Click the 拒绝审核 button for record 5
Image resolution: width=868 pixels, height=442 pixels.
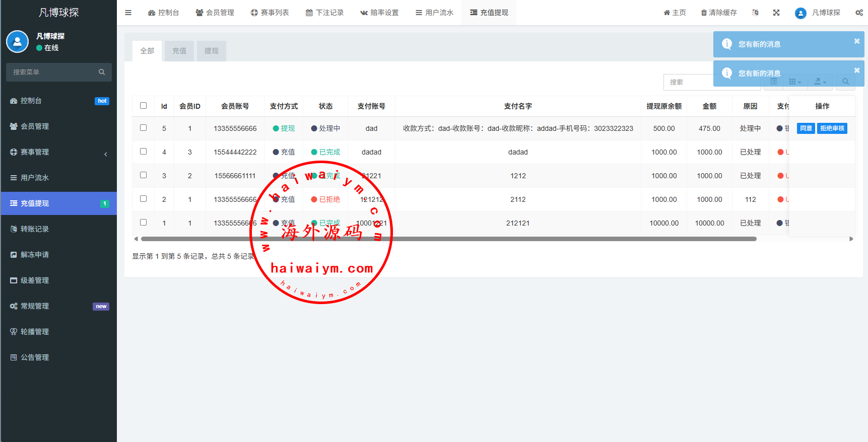click(x=832, y=128)
